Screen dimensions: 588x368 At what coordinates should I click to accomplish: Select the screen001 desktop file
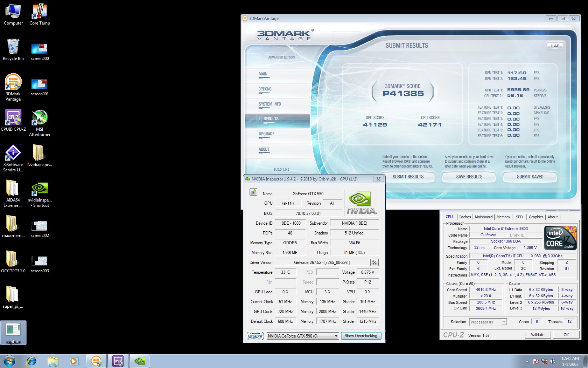(x=40, y=87)
